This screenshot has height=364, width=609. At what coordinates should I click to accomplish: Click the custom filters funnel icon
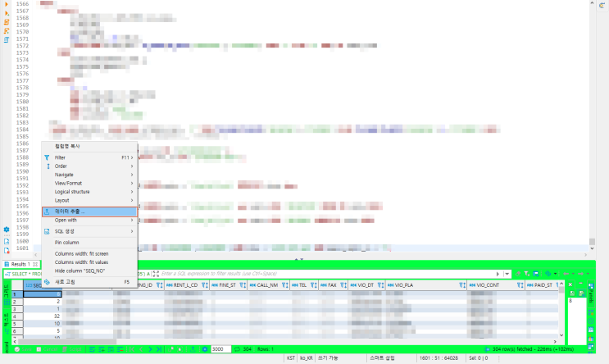(527, 274)
